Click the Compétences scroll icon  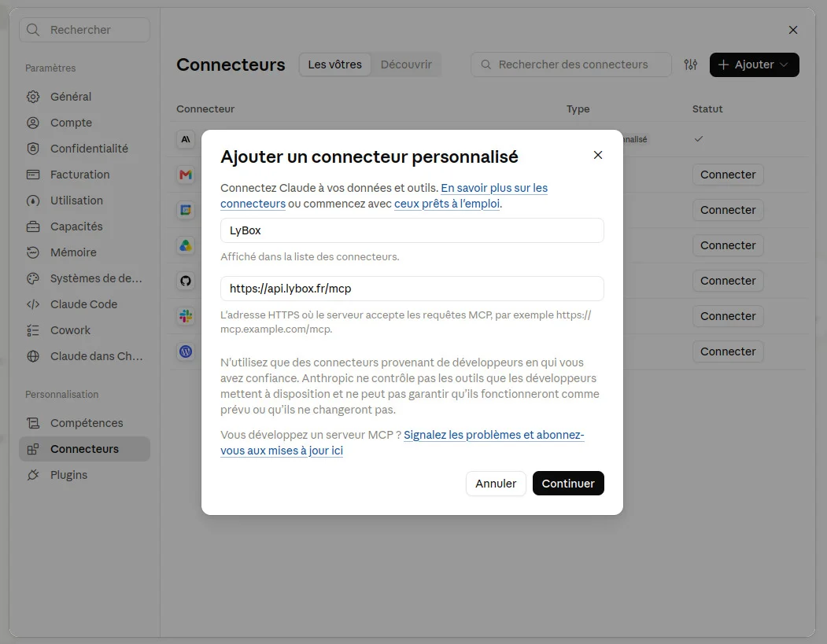[33, 423]
